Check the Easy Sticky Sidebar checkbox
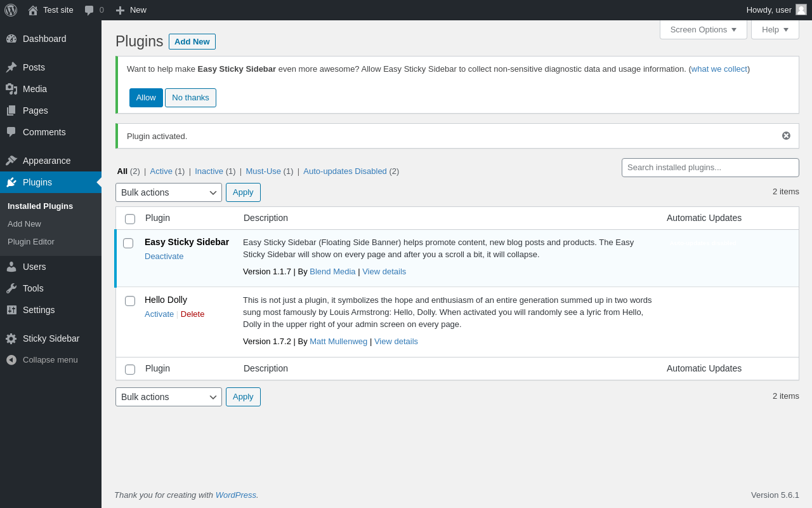The height and width of the screenshot is (508, 812). (128, 243)
